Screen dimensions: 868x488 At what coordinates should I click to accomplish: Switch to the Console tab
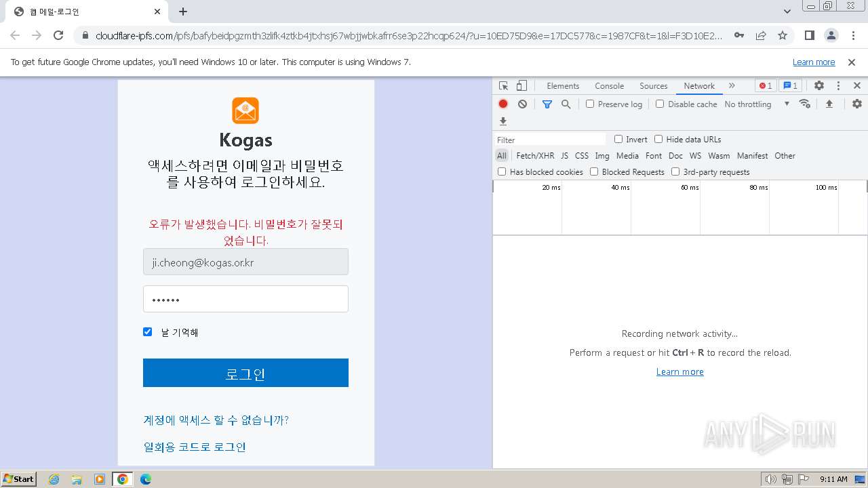coord(609,86)
